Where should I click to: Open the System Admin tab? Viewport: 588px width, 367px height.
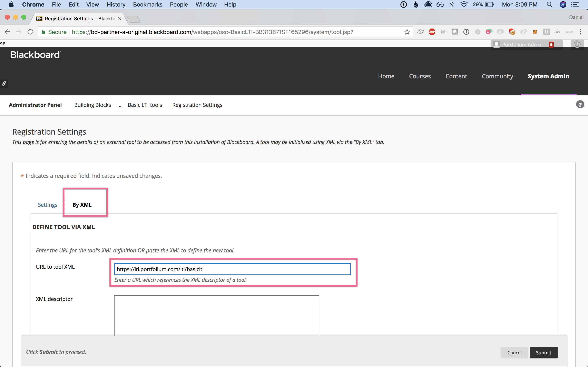point(548,76)
